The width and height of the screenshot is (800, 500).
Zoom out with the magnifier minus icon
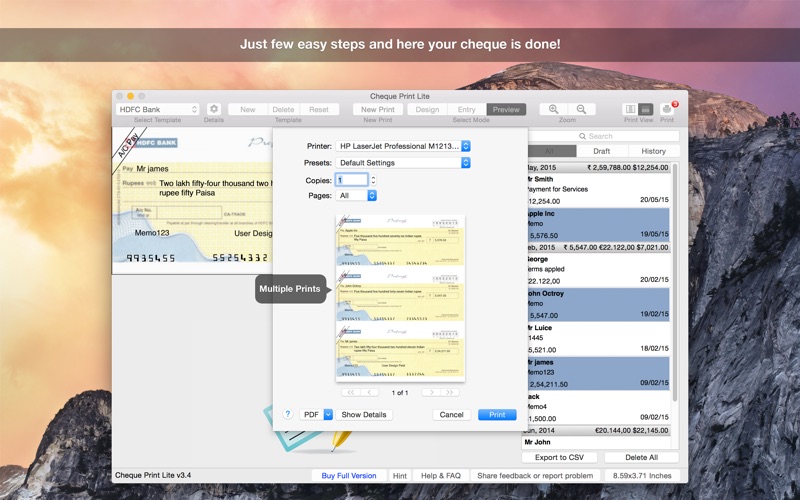tap(581, 109)
